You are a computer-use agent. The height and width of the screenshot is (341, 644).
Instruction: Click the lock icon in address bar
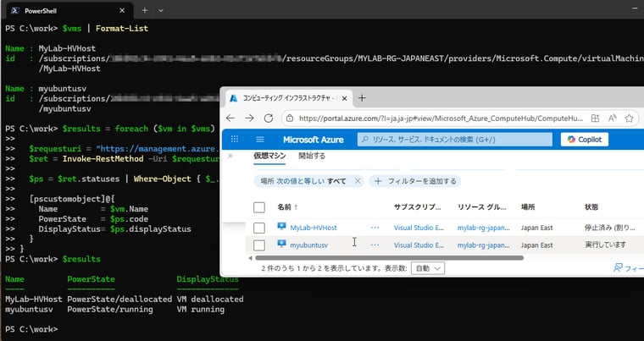tap(290, 118)
